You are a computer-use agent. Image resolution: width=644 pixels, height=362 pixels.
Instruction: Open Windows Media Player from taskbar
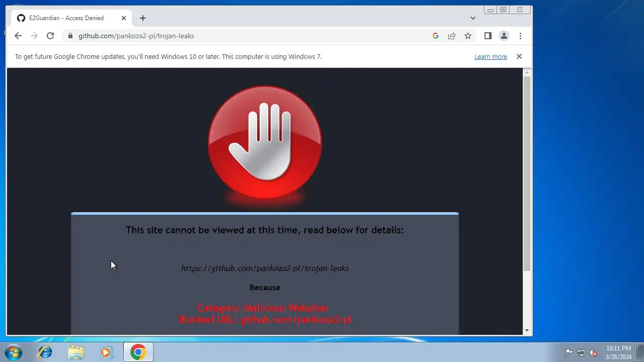point(107,352)
